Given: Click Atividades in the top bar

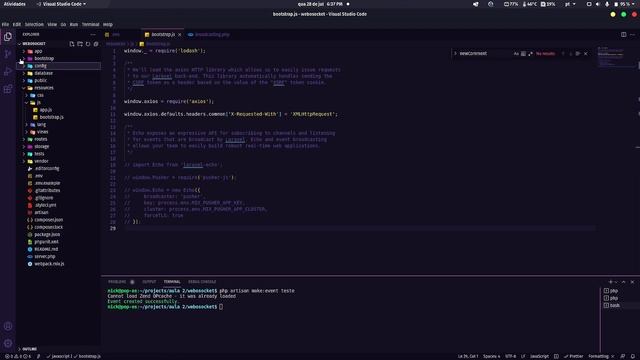Looking at the screenshot, I should 14,4.
